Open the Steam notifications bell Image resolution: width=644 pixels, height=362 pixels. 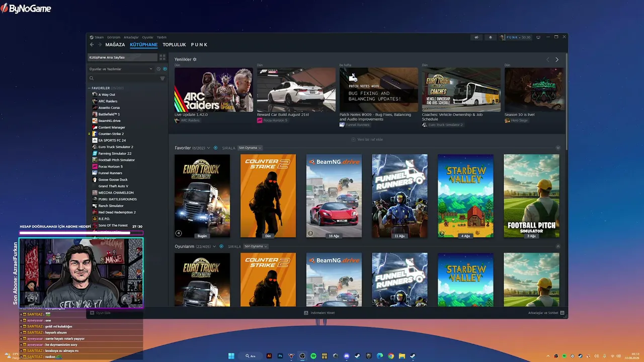pos(491,37)
